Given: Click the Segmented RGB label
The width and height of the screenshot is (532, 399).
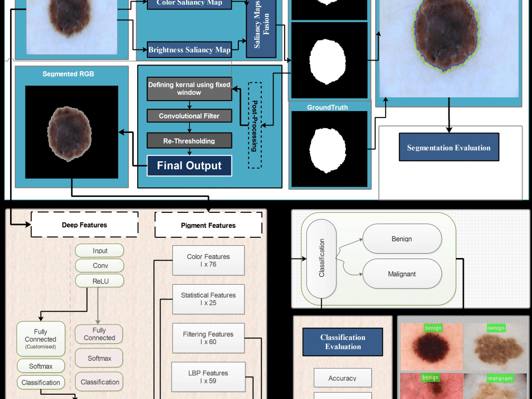Looking at the screenshot, I should tap(68, 74).
